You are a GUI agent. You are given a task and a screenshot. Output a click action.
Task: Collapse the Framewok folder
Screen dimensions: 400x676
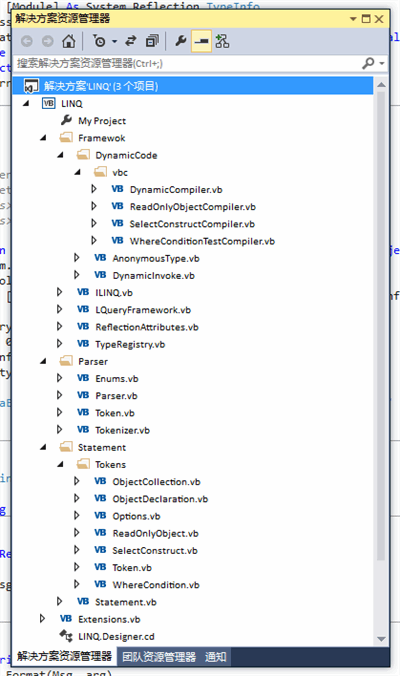pos(43,138)
